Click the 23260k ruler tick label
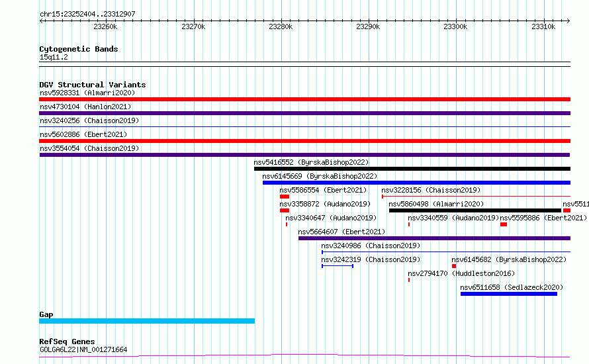The width and height of the screenshot is (589, 364). tap(105, 26)
